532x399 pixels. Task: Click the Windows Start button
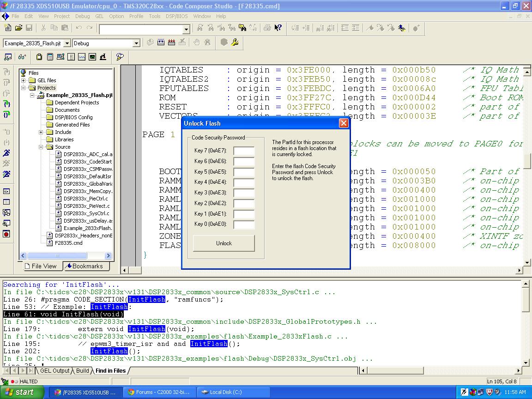pyautogui.click(x=22, y=392)
